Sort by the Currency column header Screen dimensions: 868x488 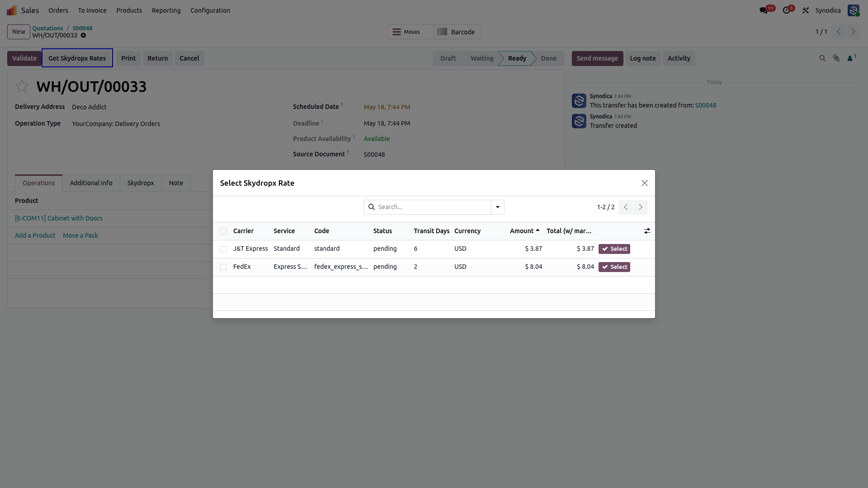pyautogui.click(x=467, y=231)
